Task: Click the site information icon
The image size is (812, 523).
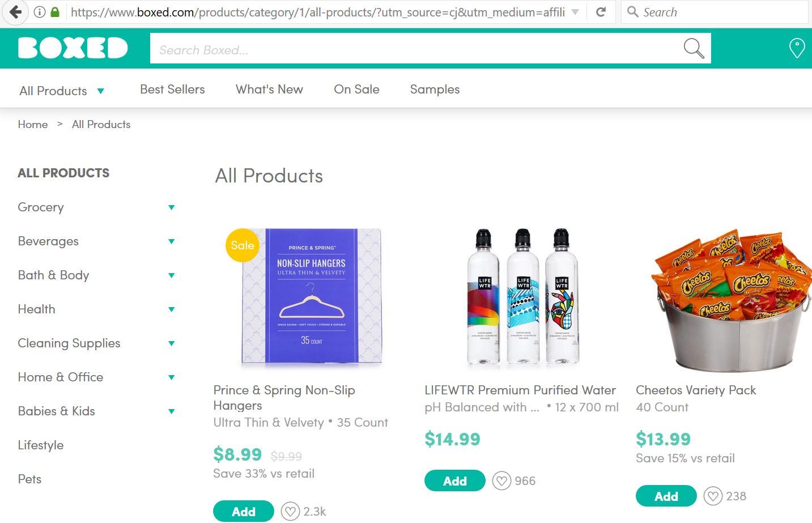Action: coord(40,12)
